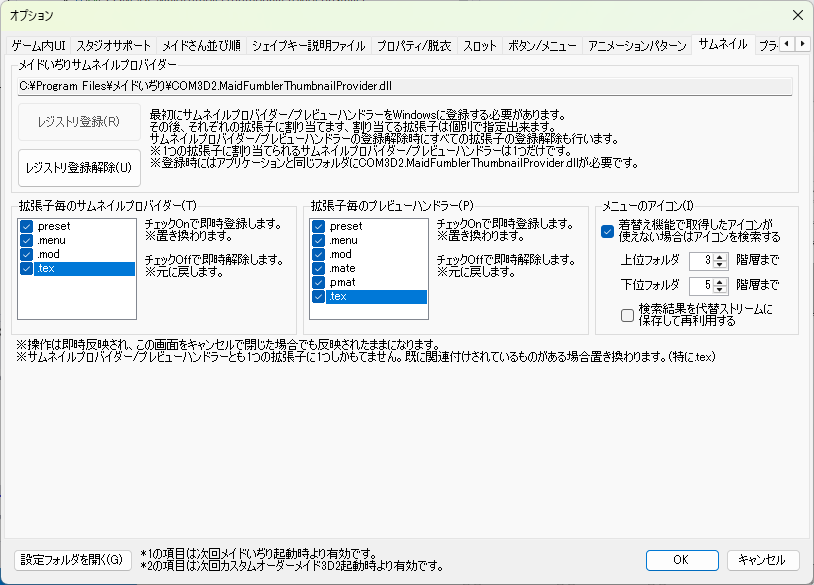Click the DLL path text field
Viewport: 814px width, 585px height.
[405, 86]
